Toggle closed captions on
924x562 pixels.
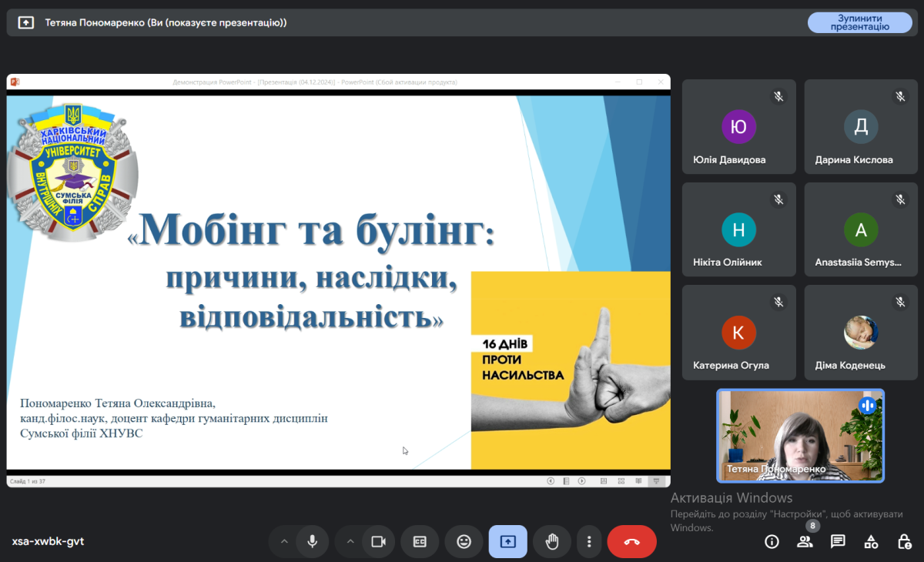pos(420,541)
